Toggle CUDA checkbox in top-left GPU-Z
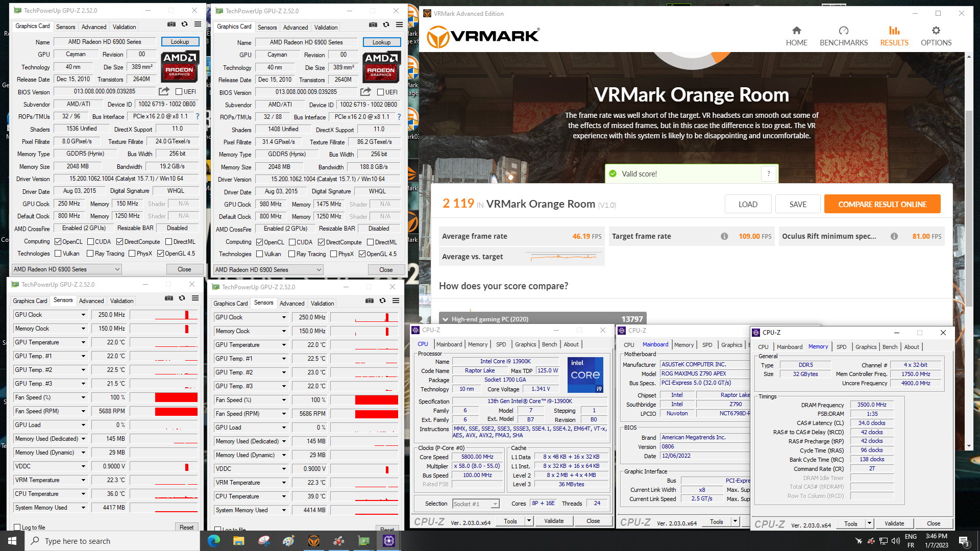This screenshot has width=980, height=551. [90, 242]
